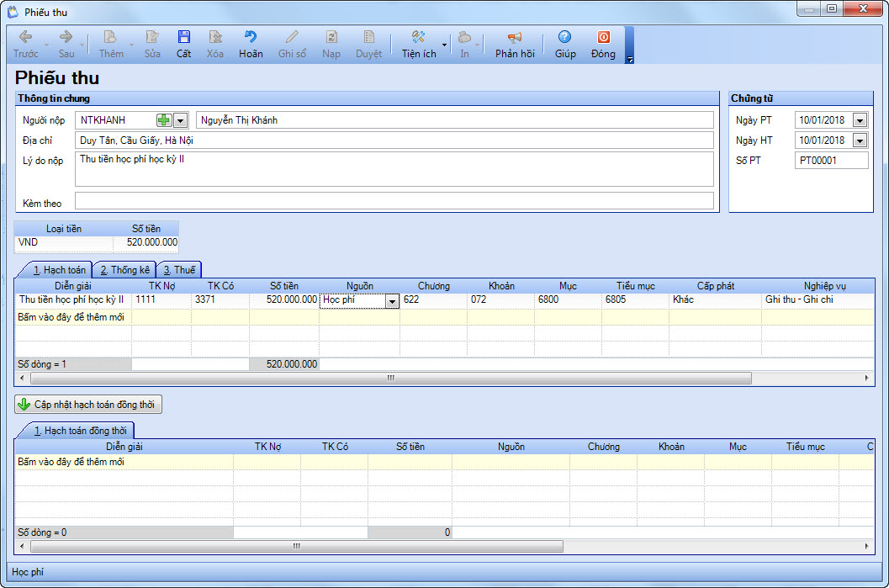This screenshot has width=889, height=588.
Task: Click the Lý do nộp text field
Action: point(394,169)
